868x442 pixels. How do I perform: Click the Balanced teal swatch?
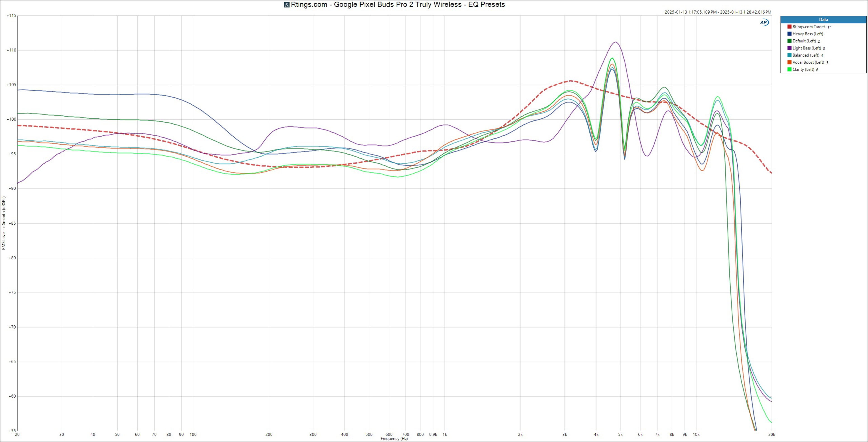[789, 55]
